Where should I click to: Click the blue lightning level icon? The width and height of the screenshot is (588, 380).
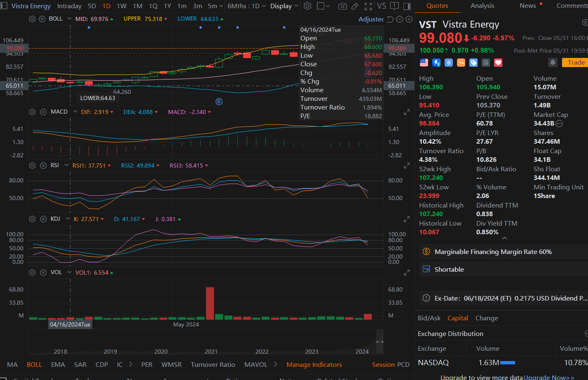point(436,63)
